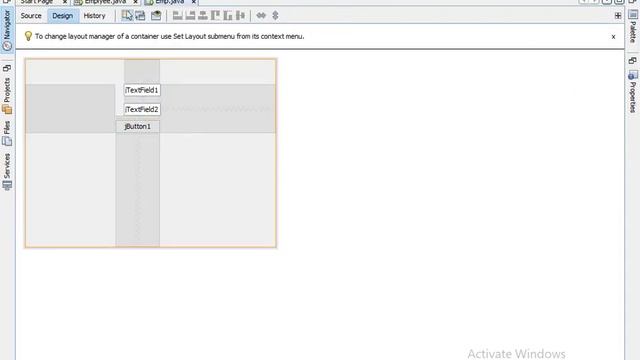Click Align Left in Column icon
This screenshot has height=360, width=640.
(178, 16)
